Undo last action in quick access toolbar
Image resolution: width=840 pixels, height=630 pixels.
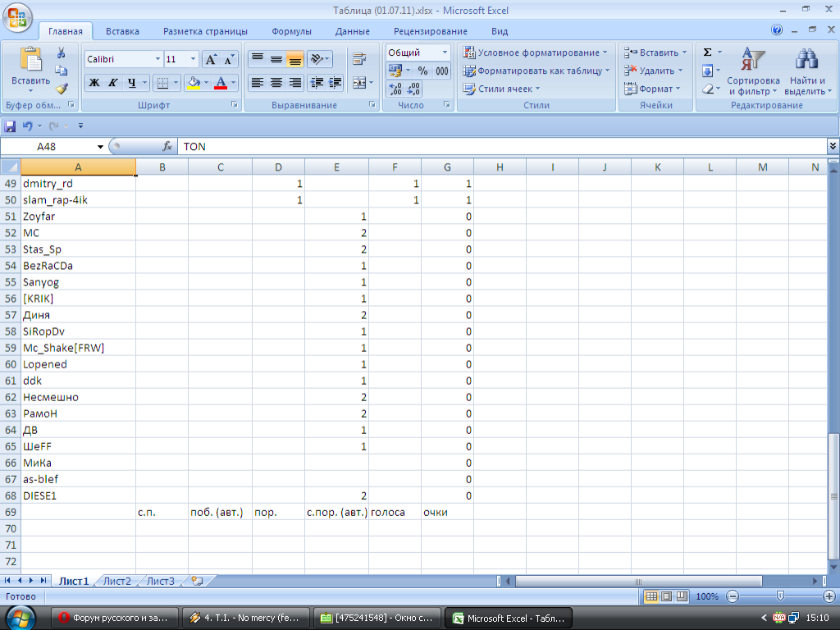(x=27, y=126)
